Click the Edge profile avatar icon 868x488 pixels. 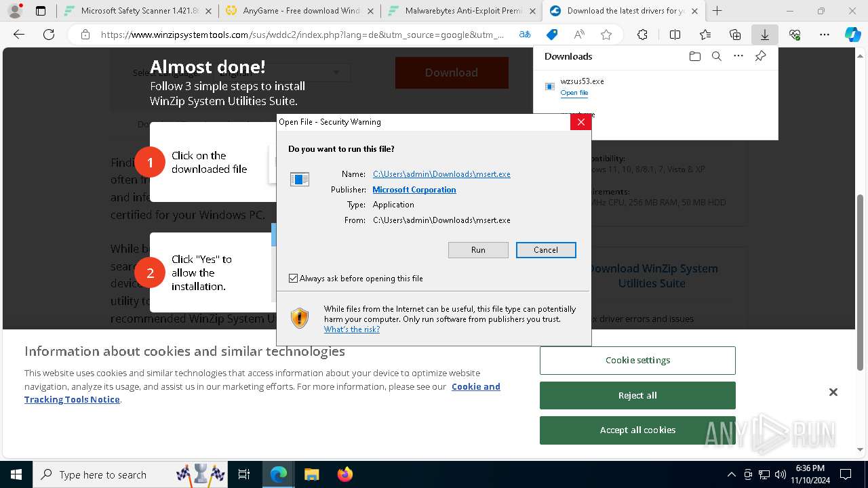pyautogui.click(x=14, y=11)
